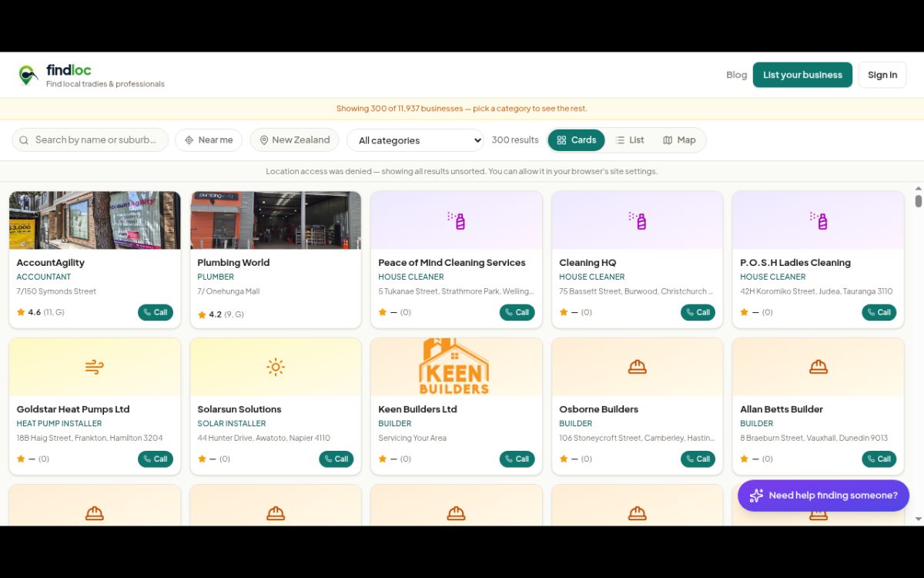Click the search magnifier icon
Image resolution: width=924 pixels, height=578 pixels.
(24, 140)
